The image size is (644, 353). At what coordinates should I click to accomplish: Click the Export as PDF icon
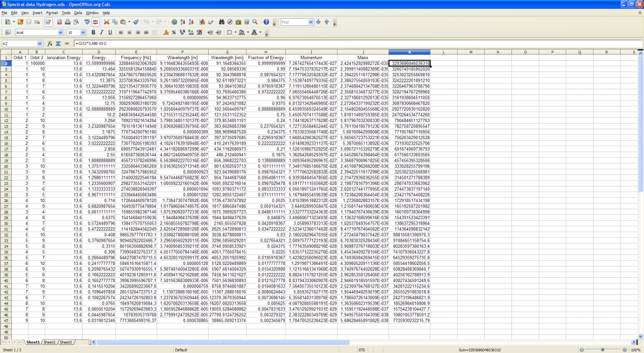tap(60, 22)
